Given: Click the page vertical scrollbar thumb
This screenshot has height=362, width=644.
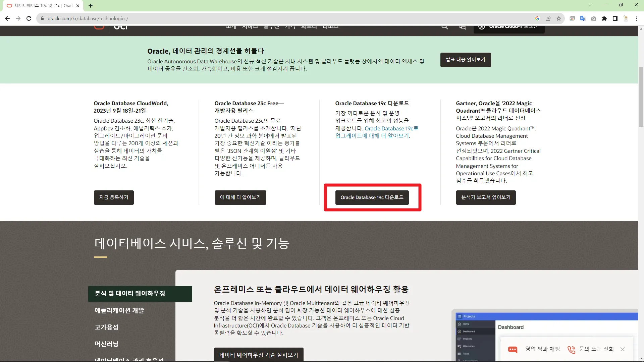Looking at the screenshot, I should coord(641,97).
